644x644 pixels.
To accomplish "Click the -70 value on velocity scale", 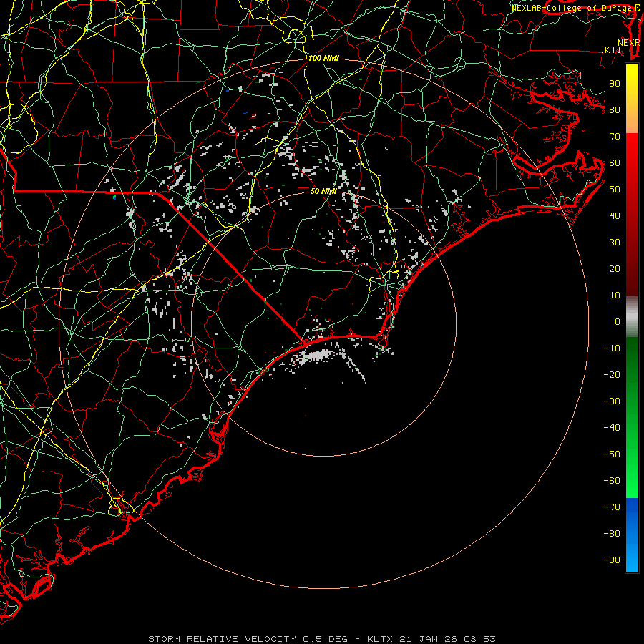I will [x=612, y=507].
